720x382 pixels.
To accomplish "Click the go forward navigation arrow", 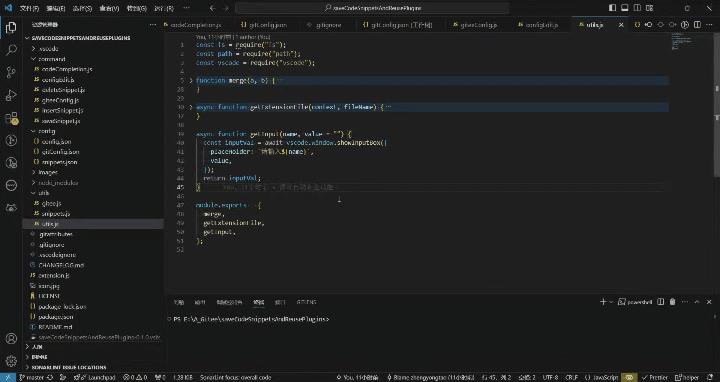I will [x=226, y=8].
